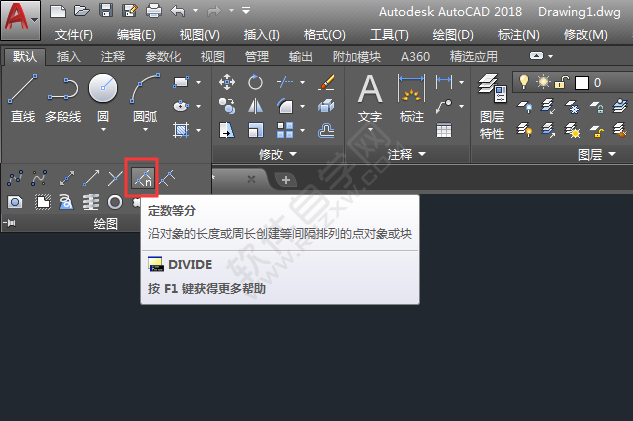Screen dimensions: 633x421
Task: Close the current drawing tab
Action: (251, 179)
